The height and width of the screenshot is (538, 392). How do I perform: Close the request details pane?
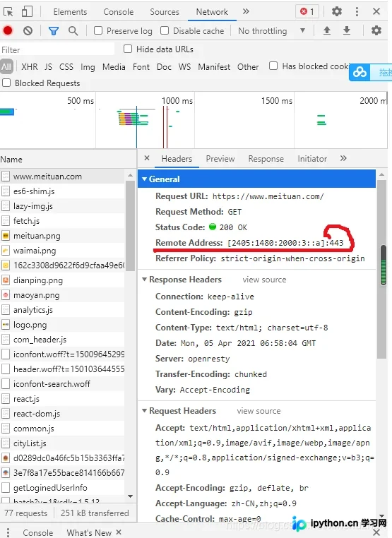pos(147,158)
